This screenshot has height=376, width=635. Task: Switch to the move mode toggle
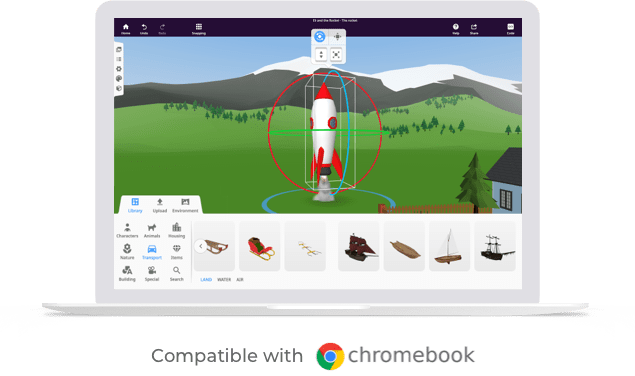point(337,37)
